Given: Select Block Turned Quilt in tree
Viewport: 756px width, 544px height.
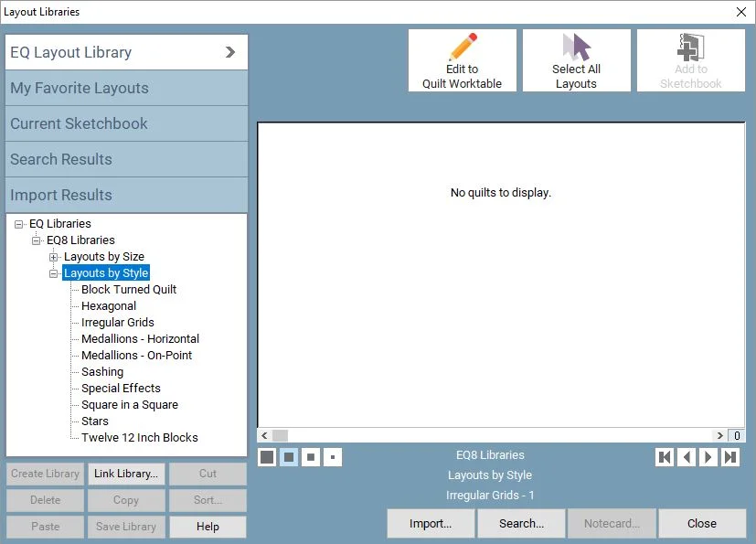Looking at the screenshot, I should tap(129, 289).
